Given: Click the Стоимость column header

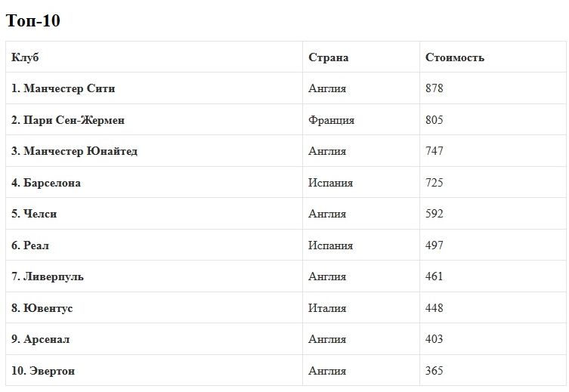Looking at the screenshot, I should [x=455, y=57].
